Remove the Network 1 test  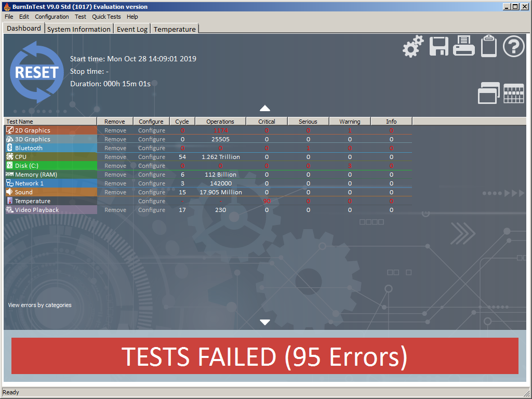[x=115, y=183]
